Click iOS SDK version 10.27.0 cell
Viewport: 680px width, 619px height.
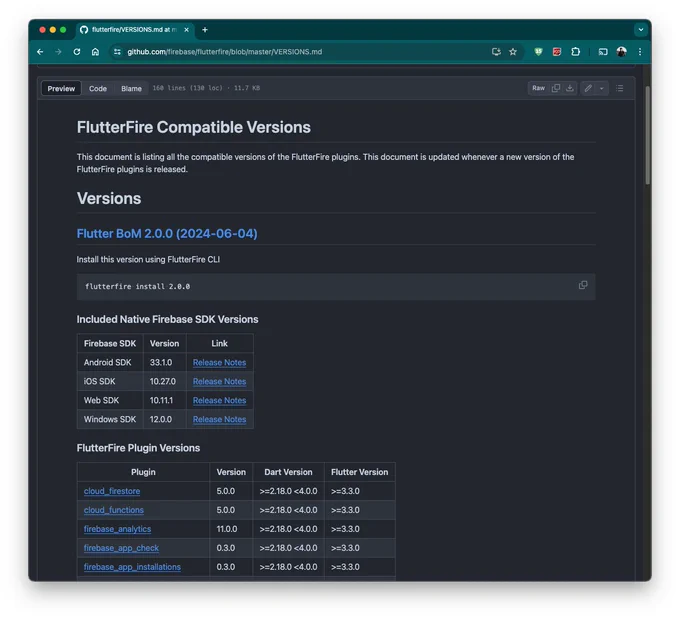(x=165, y=382)
